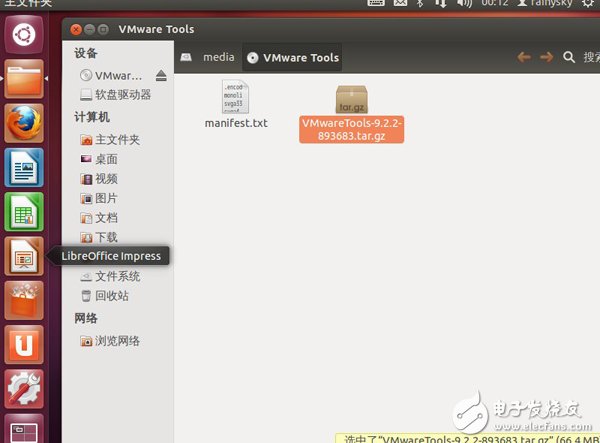Select the drive icon at path bar start
The image size is (600, 443).
pyautogui.click(x=186, y=57)
